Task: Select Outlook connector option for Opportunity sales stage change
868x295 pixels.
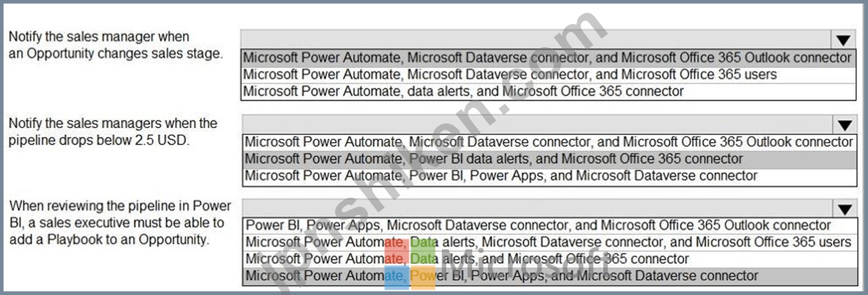Action: (x=548, y=58)
